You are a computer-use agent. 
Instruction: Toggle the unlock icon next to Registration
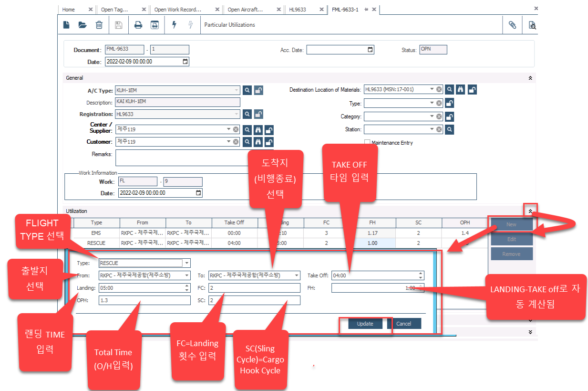(258, 114)
